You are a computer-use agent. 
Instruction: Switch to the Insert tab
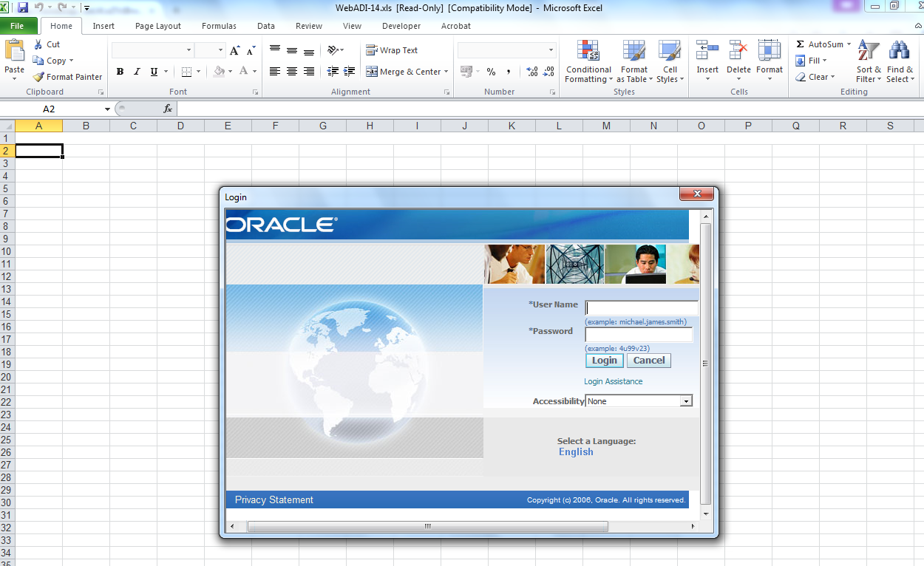(x=103, y=26)
